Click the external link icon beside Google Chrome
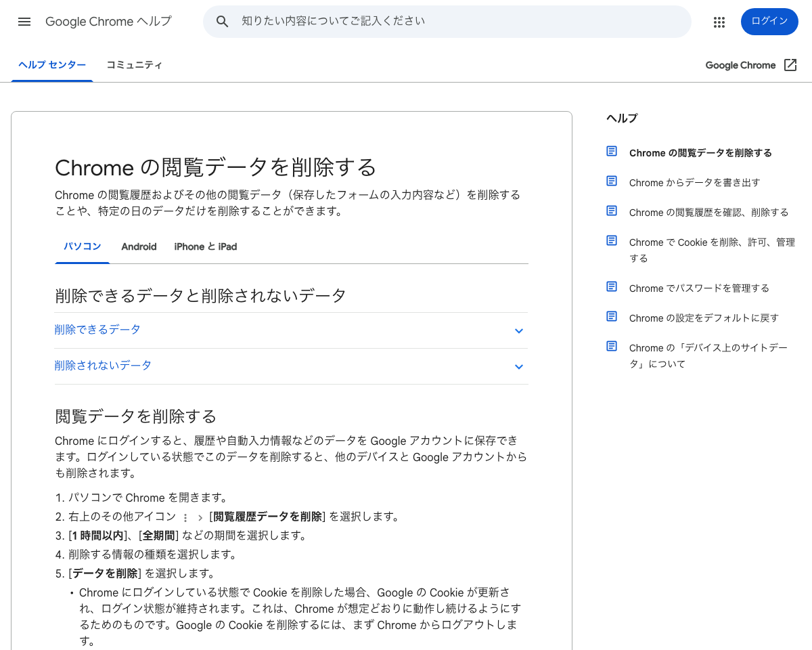Image resolution: width=812 pixels, height=650 pixels. point(790,65)
